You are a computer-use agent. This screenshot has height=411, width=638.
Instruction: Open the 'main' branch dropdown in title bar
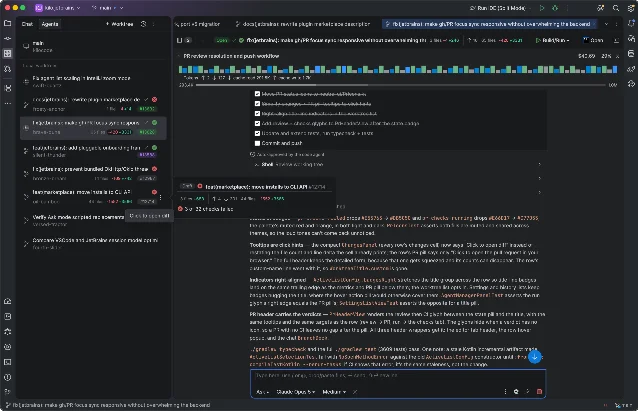click(107, 8)
